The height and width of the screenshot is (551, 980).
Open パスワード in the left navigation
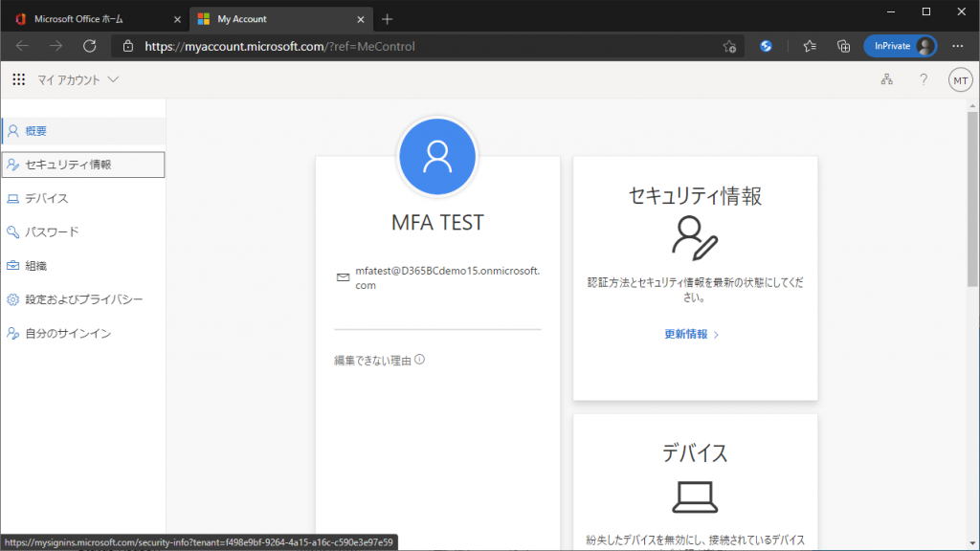pos(53,231)
